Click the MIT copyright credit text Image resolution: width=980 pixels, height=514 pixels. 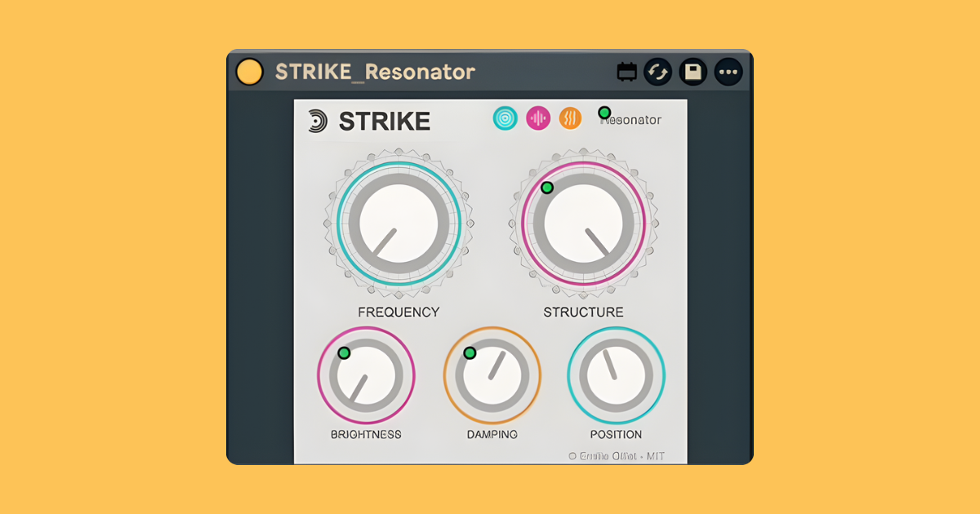(x=616, y=456)
